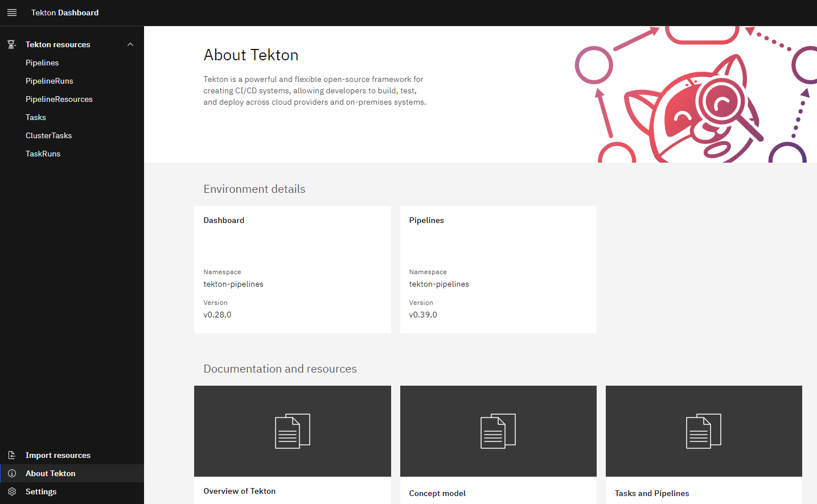The image size is (817, 504).
Task: Click the About Tekton page heading
Action: coord(251,55)
